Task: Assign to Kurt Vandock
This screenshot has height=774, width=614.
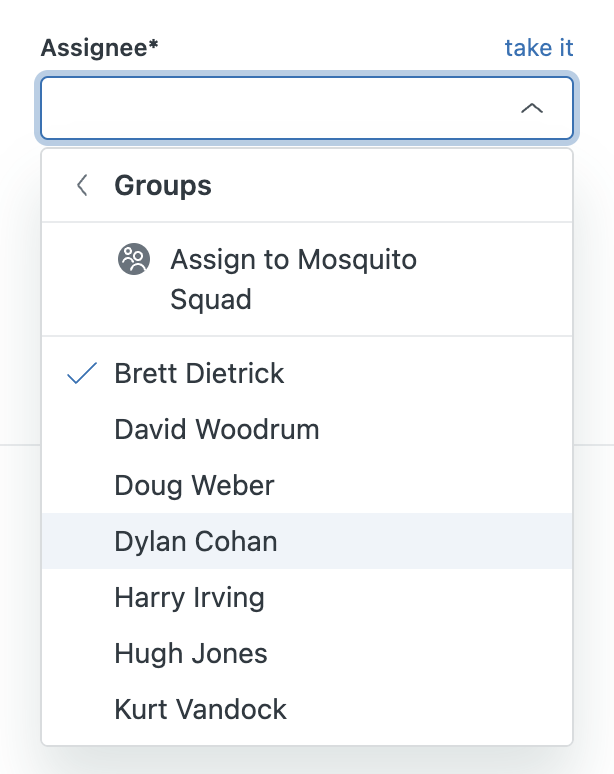Action: click(201, 710)
